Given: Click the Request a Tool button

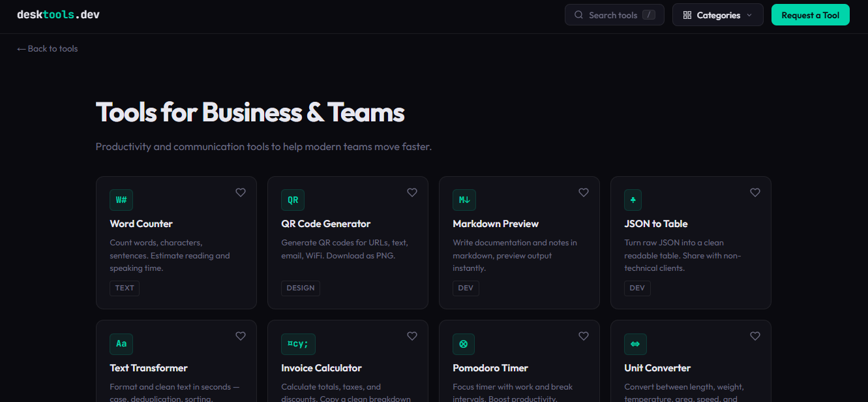Looking at the screenshot, I should (810, 14).
